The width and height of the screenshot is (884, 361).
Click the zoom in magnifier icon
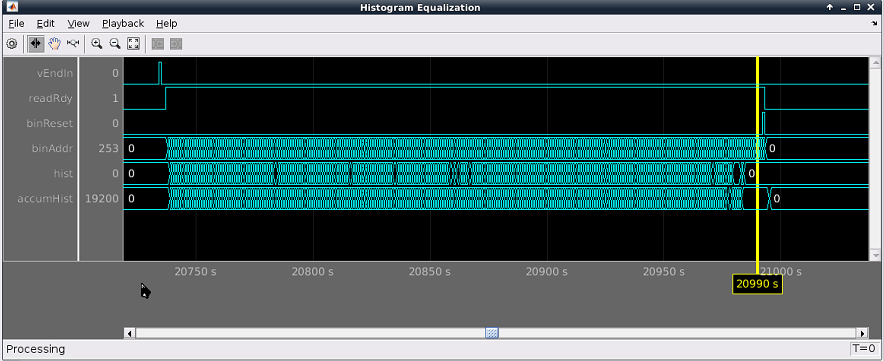pos(97,43)
